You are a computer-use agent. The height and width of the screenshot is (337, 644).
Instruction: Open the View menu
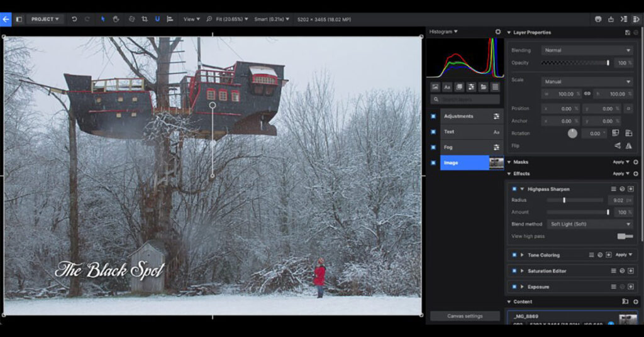pyautogui.click(x=191, y=19)
